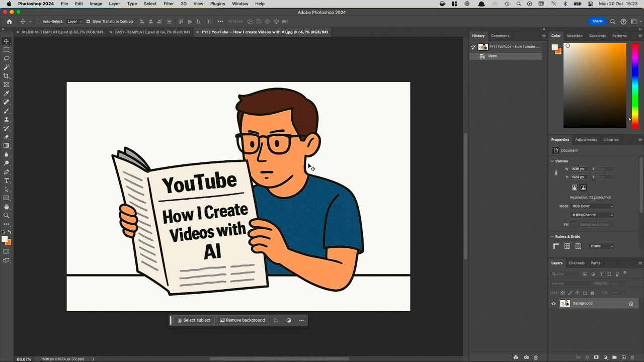Open the Photoshop search icon
644x362 pixels.
(613, 22)
